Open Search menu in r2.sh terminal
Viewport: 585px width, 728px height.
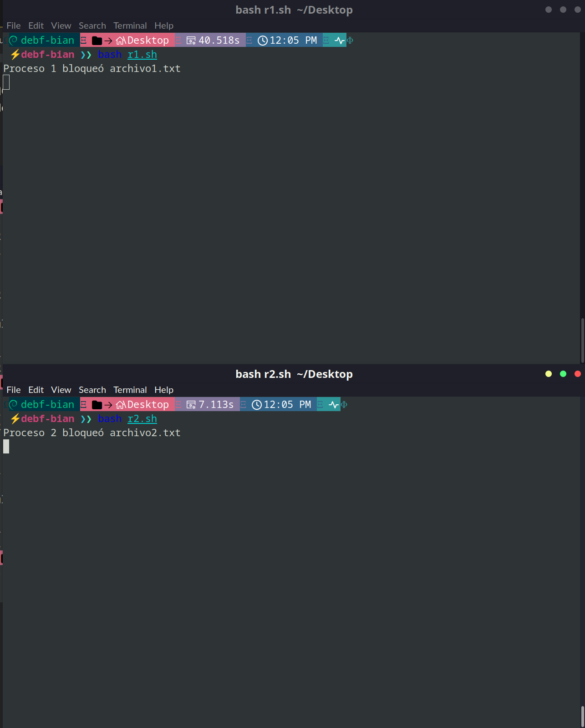92,390
